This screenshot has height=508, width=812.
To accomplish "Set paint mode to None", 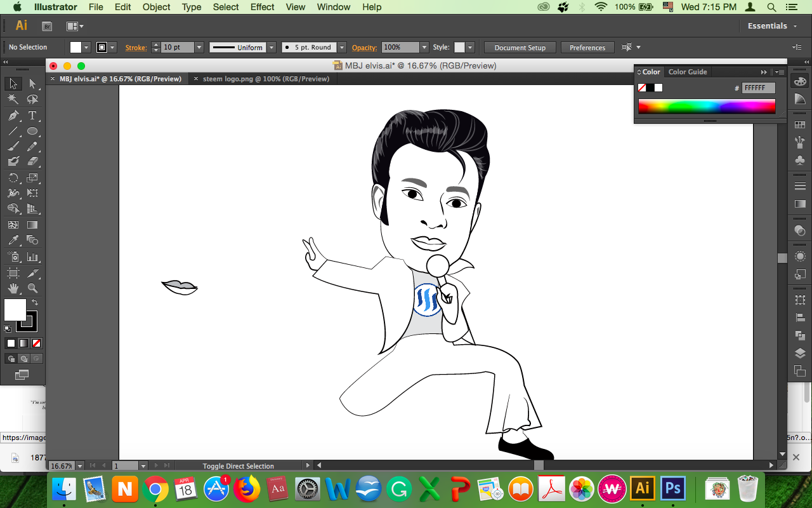I will 36,343.
